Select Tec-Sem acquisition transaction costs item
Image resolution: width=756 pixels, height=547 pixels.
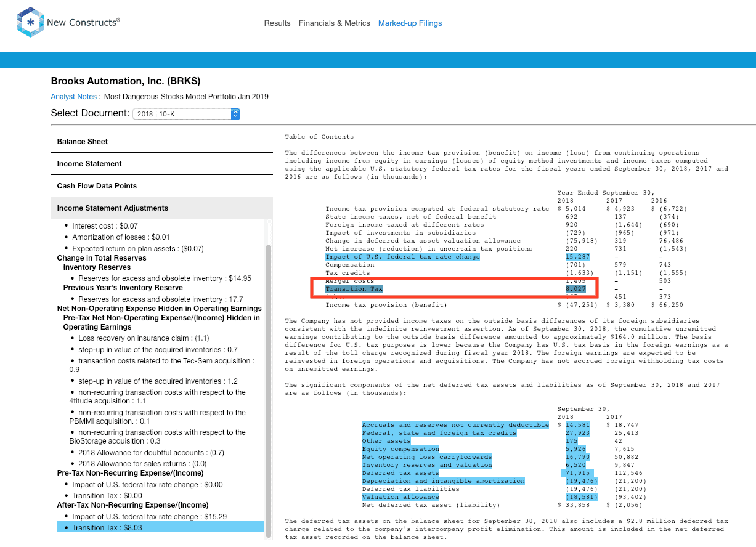tap(161, 365)
